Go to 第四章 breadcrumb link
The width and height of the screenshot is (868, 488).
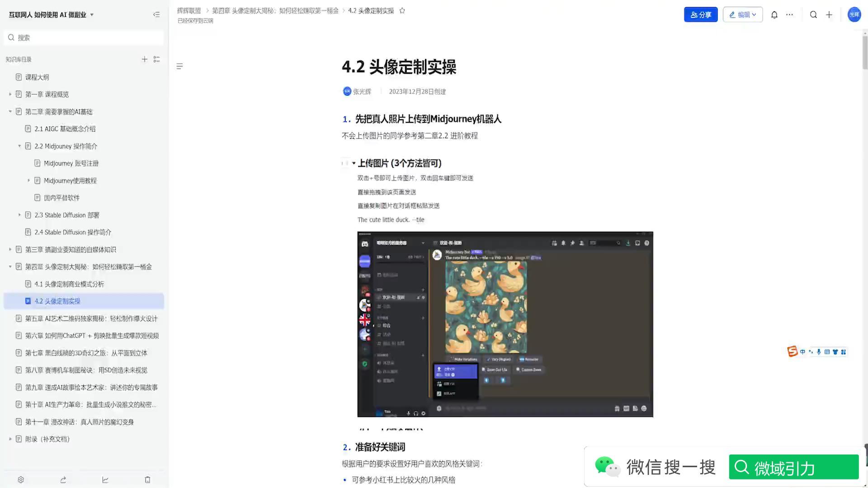275,10
